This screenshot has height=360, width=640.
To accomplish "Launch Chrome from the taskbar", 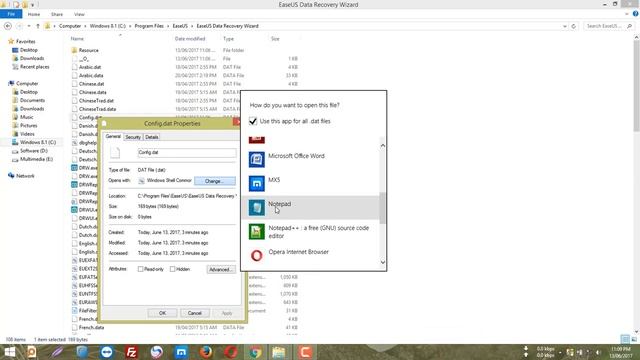I will tap(255, 352).
